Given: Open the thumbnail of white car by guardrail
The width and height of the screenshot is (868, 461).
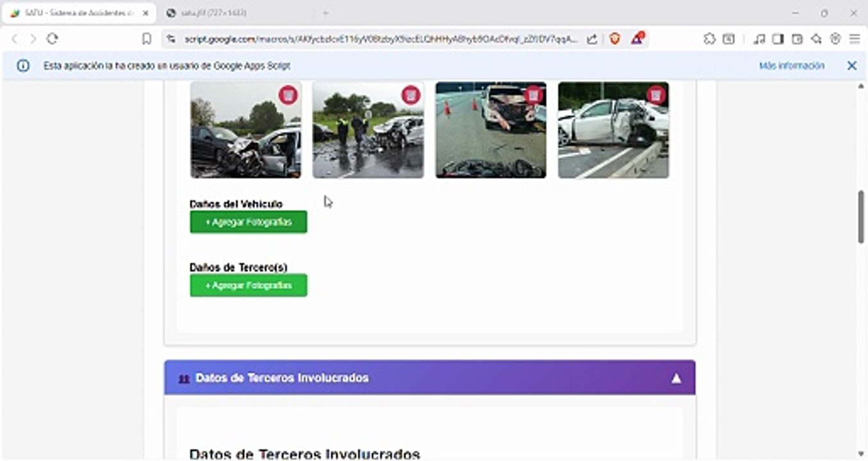Looking at the screenshot, I should point(613,130).
